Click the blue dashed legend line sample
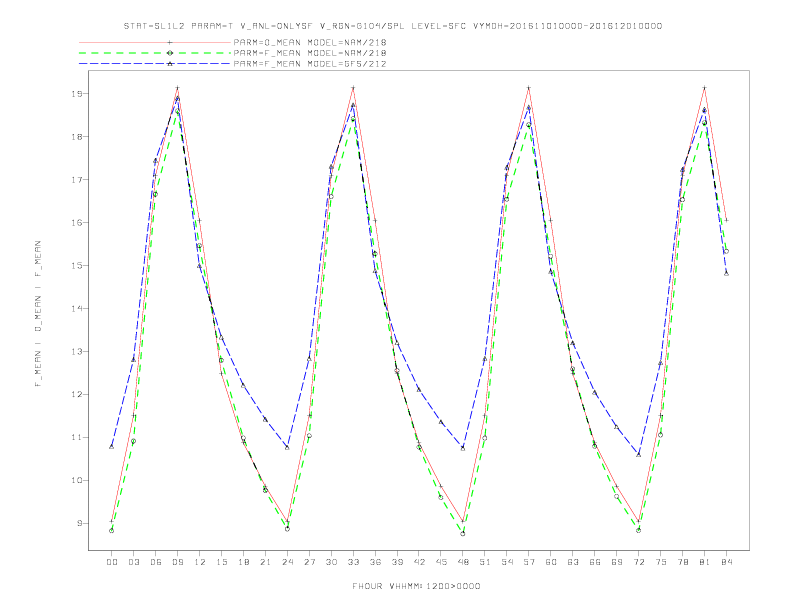This screenshot has width=792, height=612. (155, 64)
